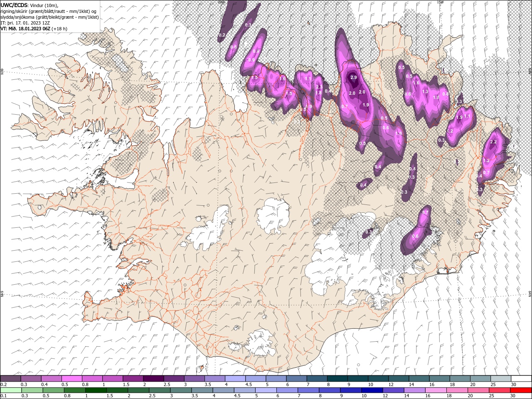This screenshot has width=532, height=399.
Task: Click the violet swatch between 12 and 14 in lower legend row
Action: 393,390
